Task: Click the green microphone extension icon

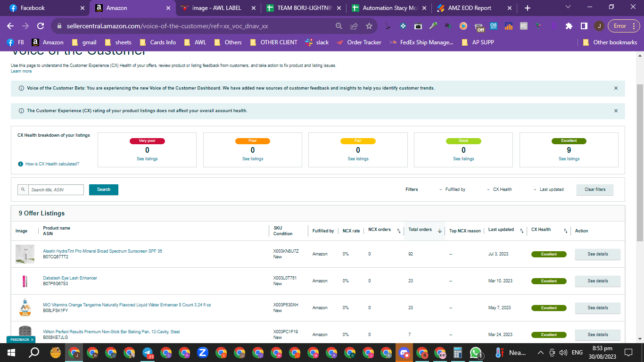Action: tap(433, 26)
